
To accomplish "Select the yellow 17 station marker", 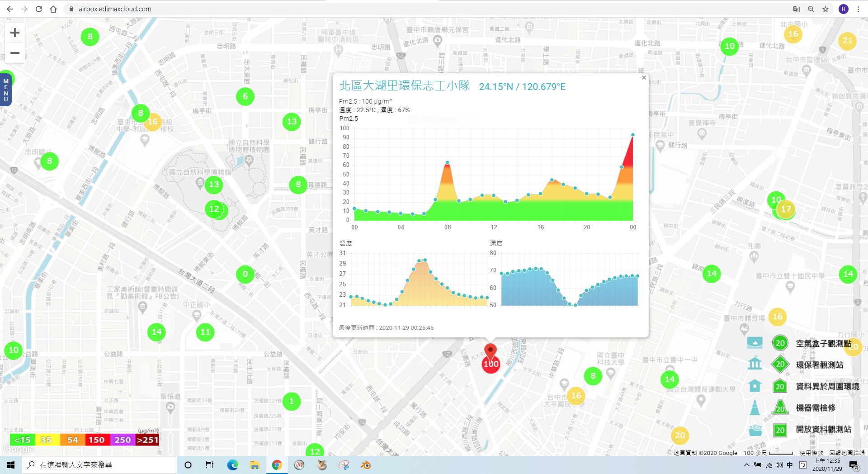I will click(786, 209).
